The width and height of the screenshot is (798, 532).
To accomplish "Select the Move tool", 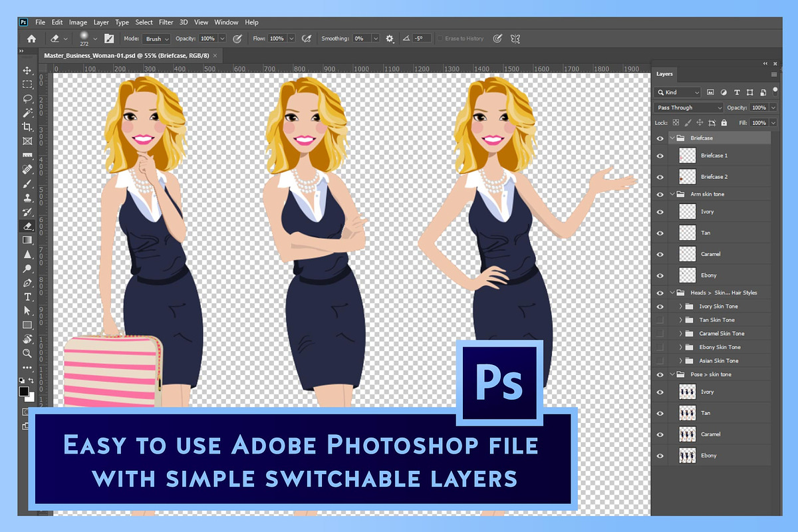I will pos(27,70).
